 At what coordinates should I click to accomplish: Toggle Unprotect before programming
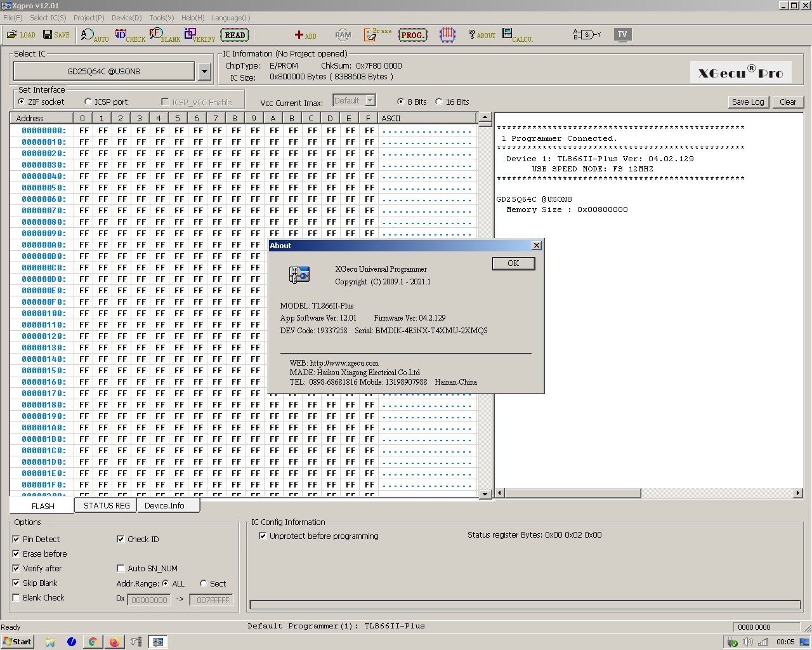point(318,536)
